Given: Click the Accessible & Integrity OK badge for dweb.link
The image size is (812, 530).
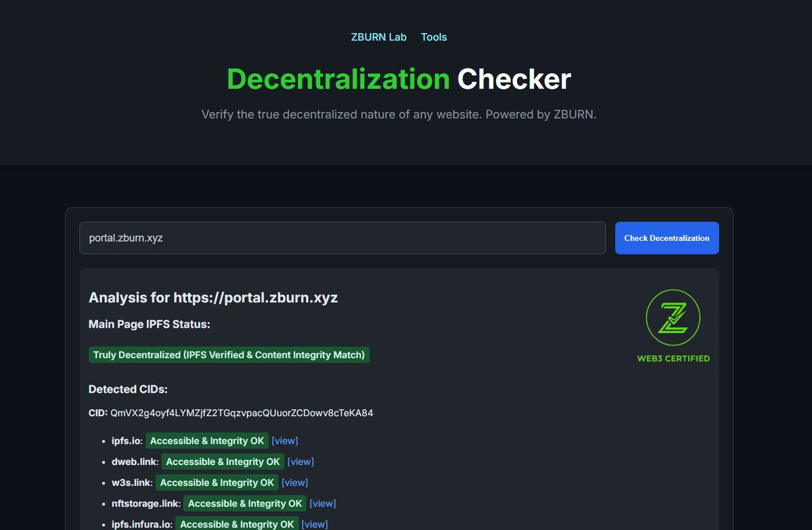Looking at the screenshot, I should point(223,462).
